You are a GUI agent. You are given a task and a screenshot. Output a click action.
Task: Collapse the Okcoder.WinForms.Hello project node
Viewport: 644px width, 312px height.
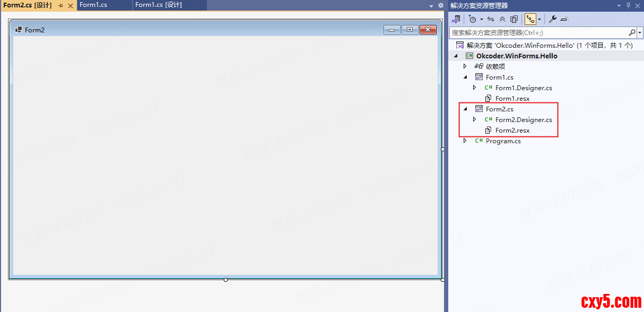coord(456,56)
